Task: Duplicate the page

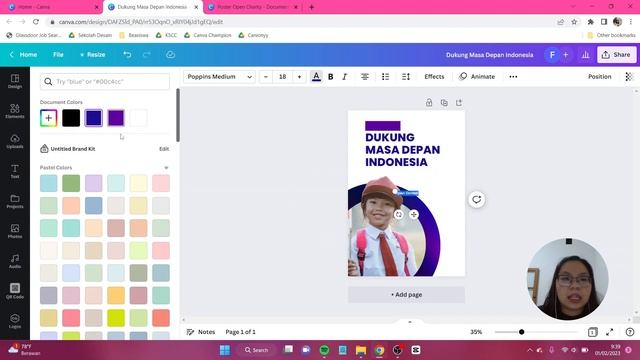Action: point(444,103)
